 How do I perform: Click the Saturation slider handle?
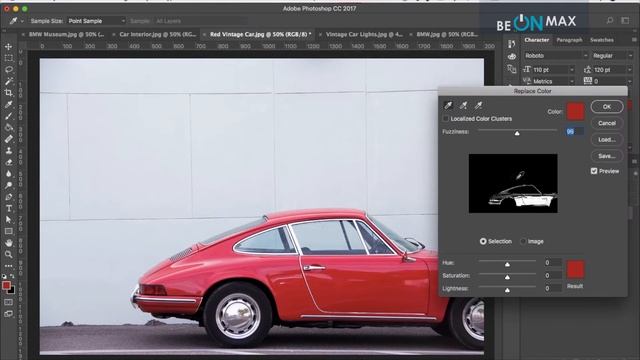507,277
